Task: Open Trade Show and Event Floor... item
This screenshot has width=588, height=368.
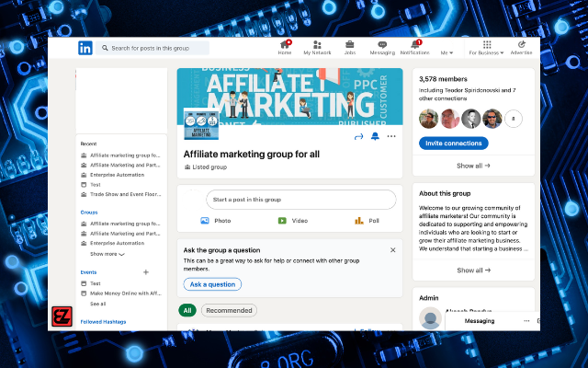Action: [x=120, y=194]
